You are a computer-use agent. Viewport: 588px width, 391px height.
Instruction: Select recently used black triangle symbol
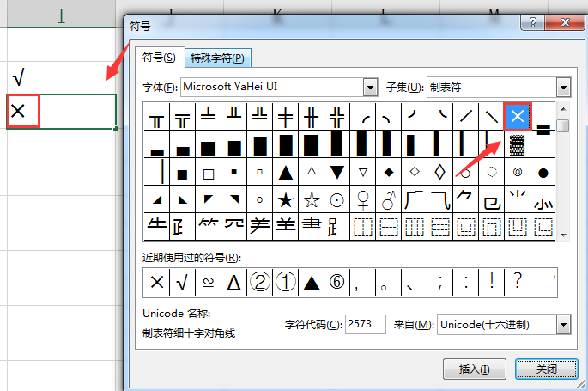coord(312,283)
